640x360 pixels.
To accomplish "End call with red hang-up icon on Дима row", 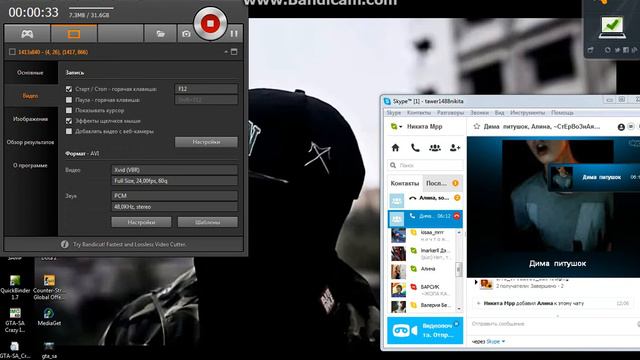I will (457, 216).
